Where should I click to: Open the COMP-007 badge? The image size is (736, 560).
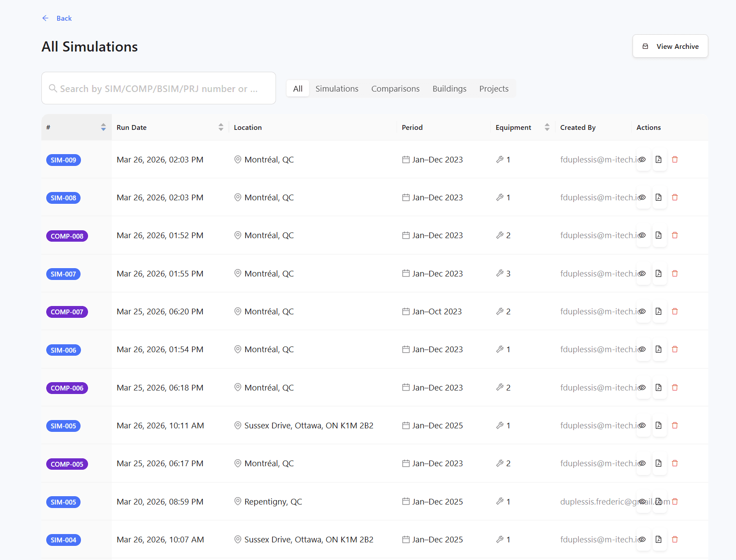pos(67,312)
